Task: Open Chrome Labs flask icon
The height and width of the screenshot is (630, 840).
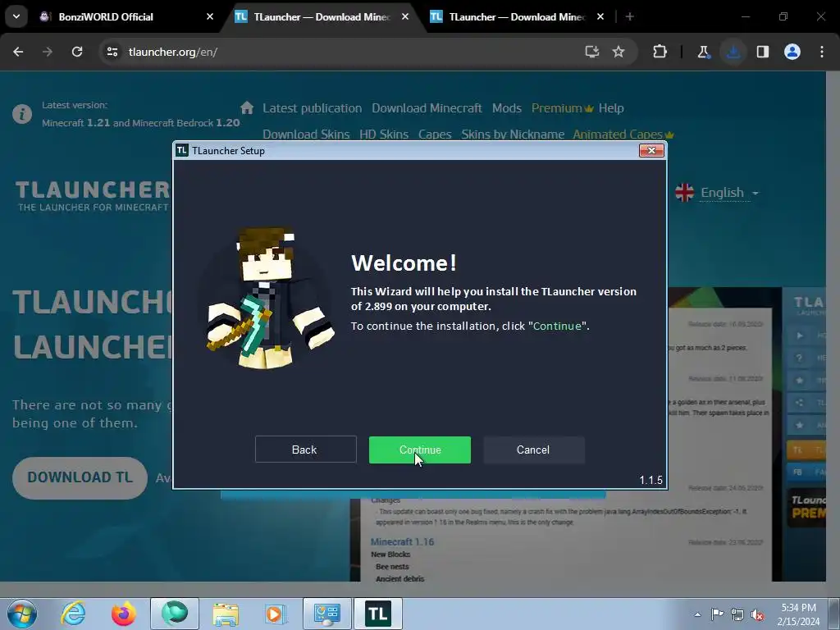Action: click(703, 52)
